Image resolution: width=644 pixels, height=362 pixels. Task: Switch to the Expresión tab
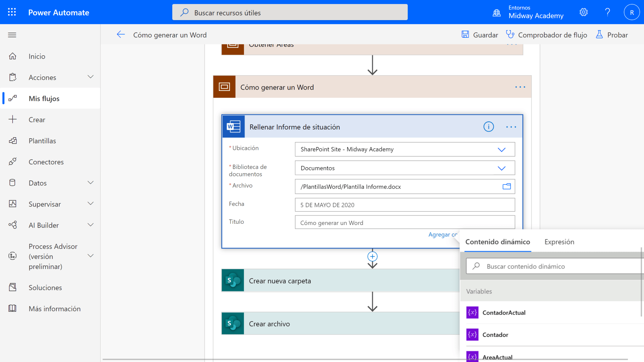(559, 242)
